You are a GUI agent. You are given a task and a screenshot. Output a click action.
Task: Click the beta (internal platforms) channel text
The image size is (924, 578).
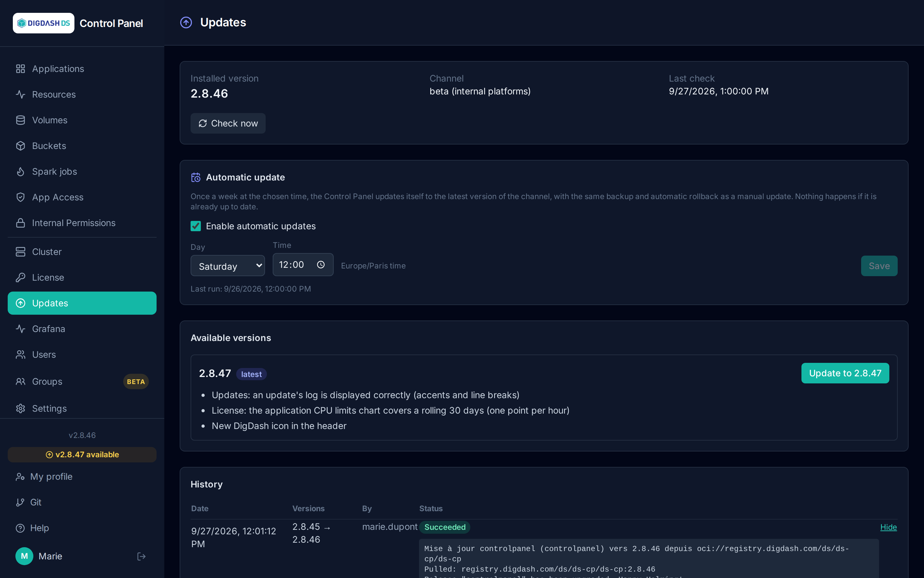click(x=480, y=92)
